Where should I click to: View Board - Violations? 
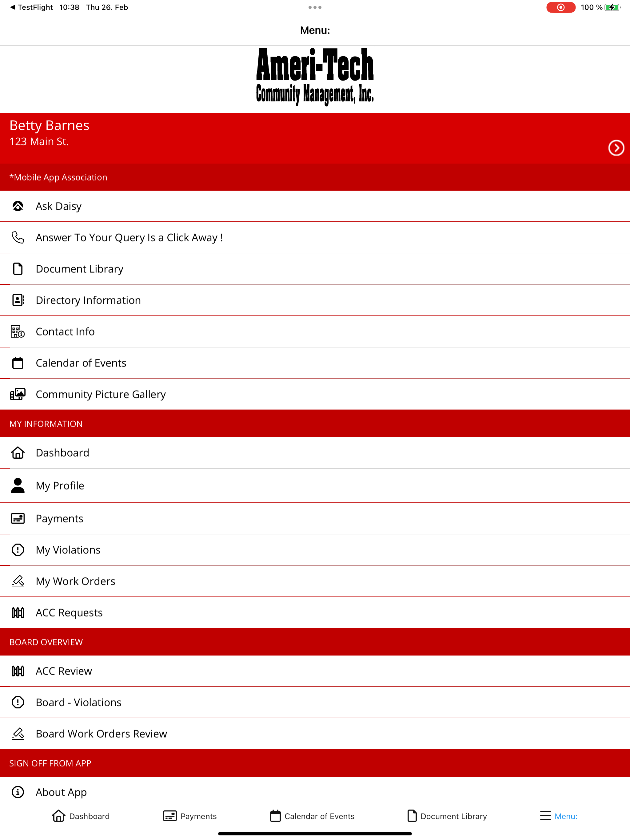point(315,702)
